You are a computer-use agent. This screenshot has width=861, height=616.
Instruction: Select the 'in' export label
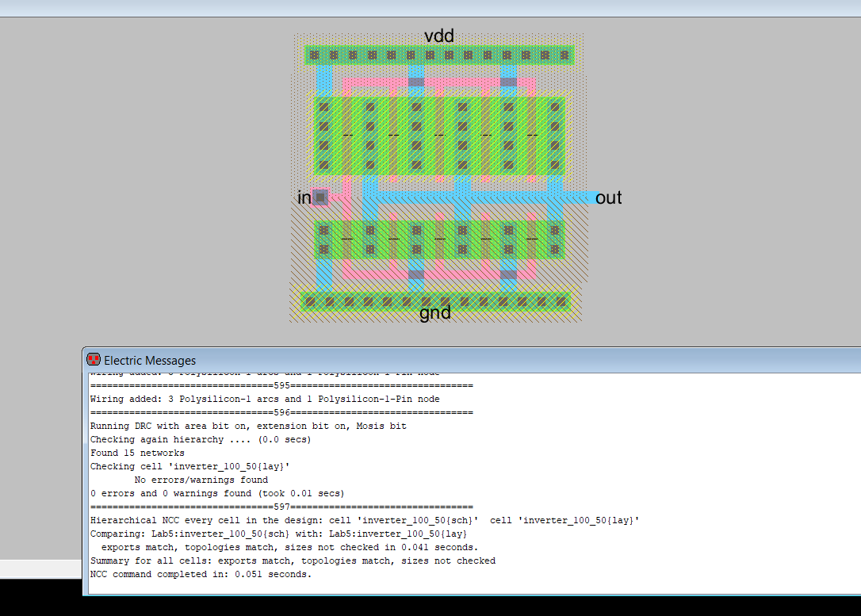click(x=304, y=197)
